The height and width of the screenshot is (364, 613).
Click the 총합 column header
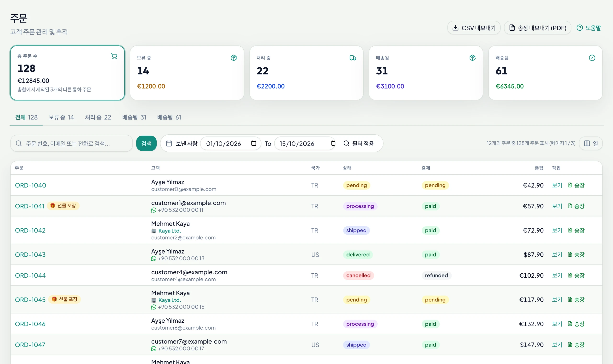coord(539,168)
